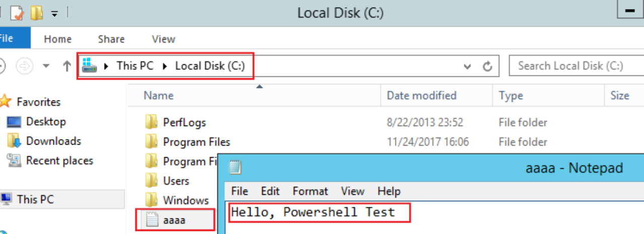Select the aaaa text file
The image size is (644, 234).
[174, 219]
